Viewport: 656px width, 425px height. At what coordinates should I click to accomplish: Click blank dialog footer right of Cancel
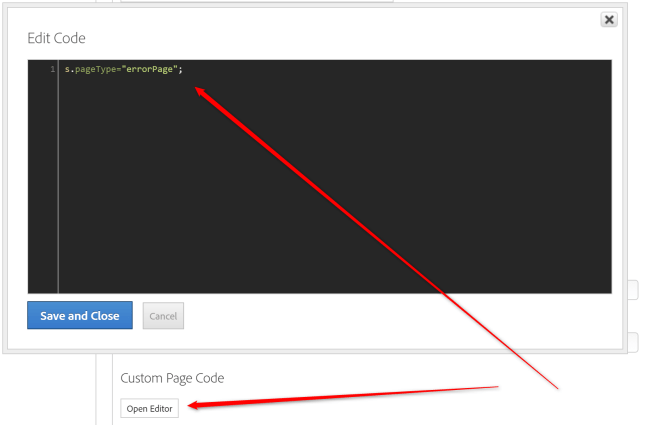click(x=400, y=316)
